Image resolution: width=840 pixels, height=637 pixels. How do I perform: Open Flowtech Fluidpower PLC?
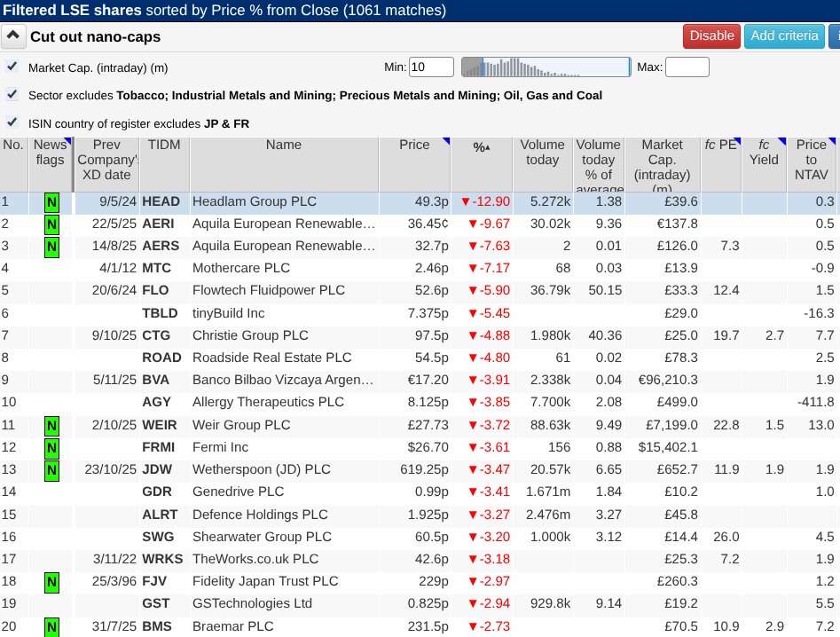pos(269,290)
